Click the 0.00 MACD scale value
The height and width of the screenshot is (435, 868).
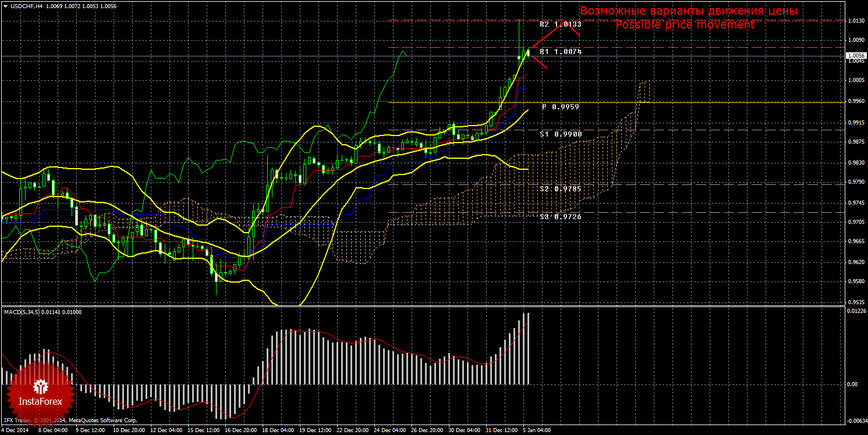click(852, 384)
